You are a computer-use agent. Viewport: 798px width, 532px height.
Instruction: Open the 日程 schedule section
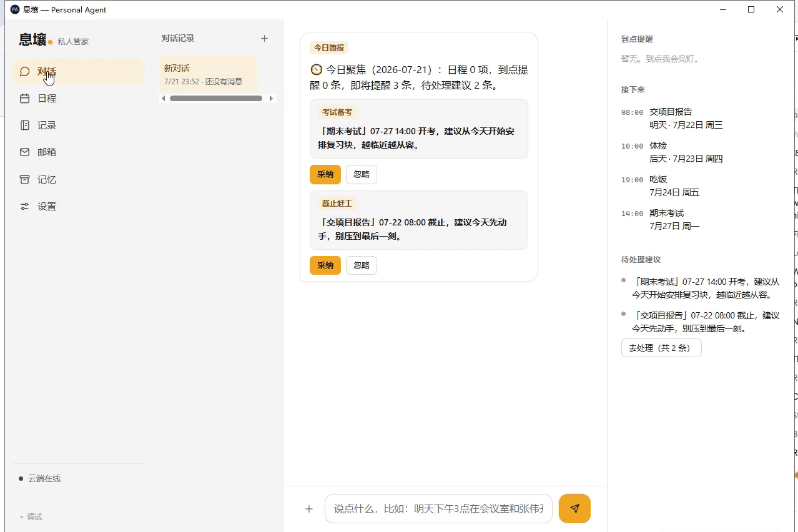[x=78, y=99]
